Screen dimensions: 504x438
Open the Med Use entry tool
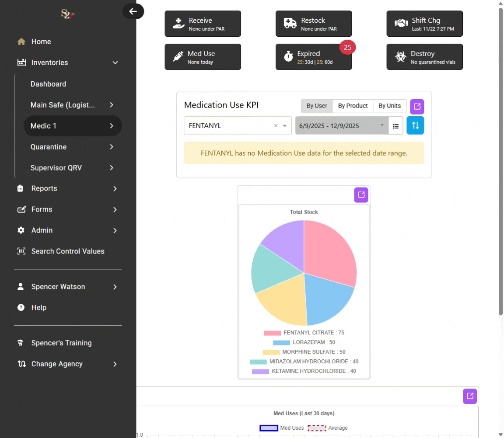click(203, 57)
